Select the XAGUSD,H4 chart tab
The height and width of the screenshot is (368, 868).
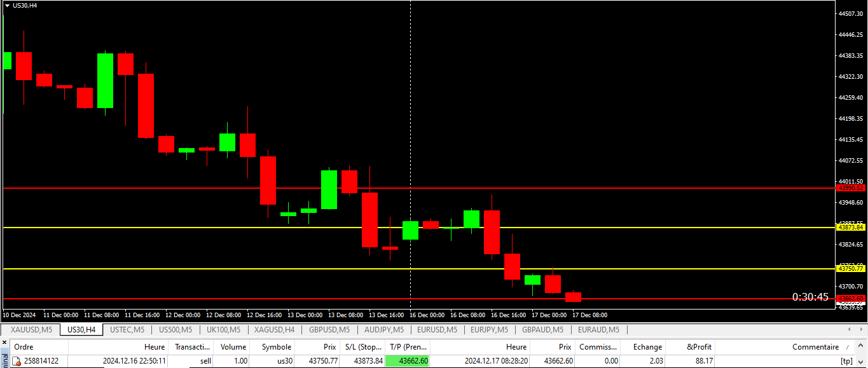pyautogui.click(x=274, y=329)
